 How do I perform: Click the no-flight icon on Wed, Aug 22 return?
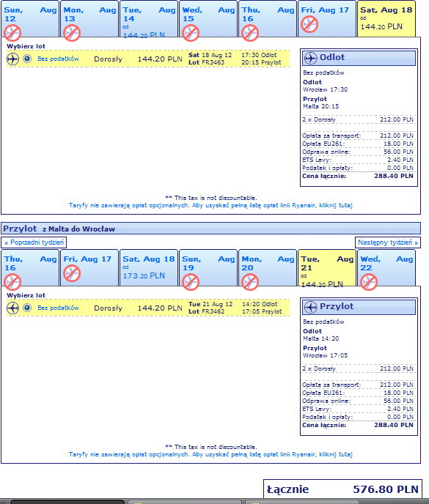[x=369, y=282]
